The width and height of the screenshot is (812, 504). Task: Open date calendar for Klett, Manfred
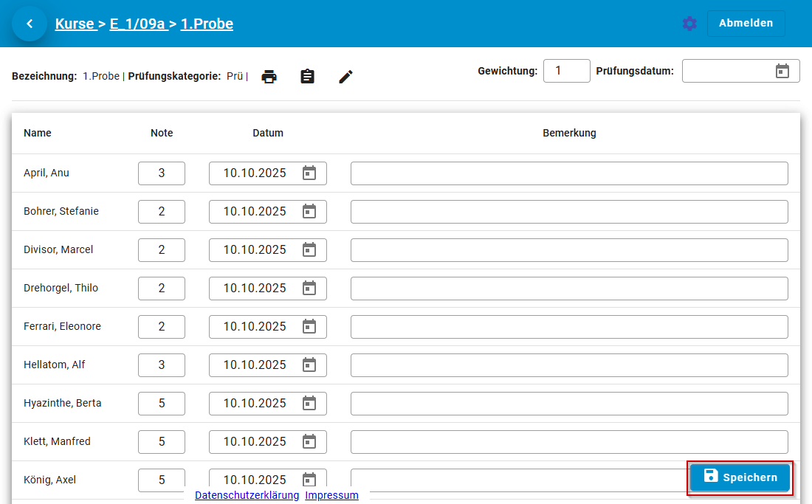pos(309,442)
